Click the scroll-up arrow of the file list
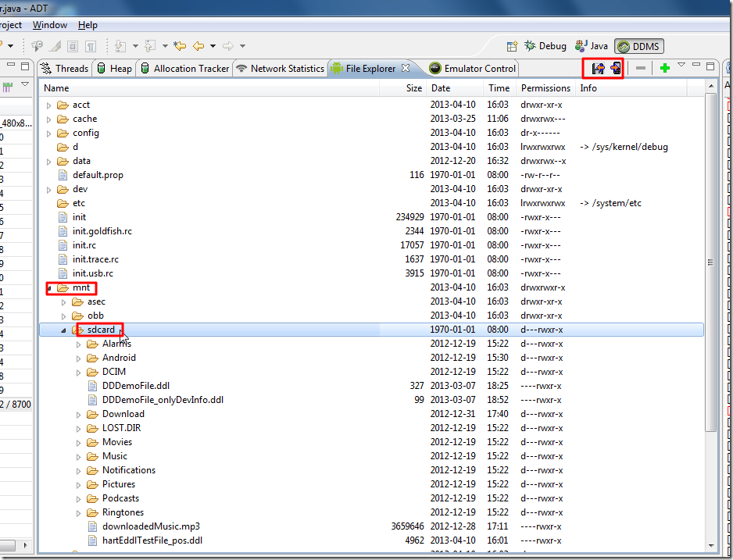733x560 pixels. [710, 87]
